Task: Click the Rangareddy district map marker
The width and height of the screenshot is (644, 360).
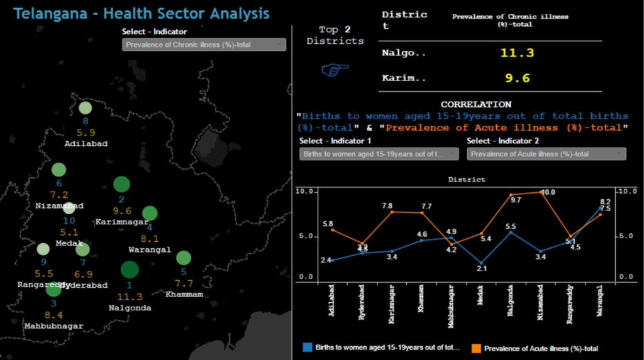Action: tap(43, 249)
